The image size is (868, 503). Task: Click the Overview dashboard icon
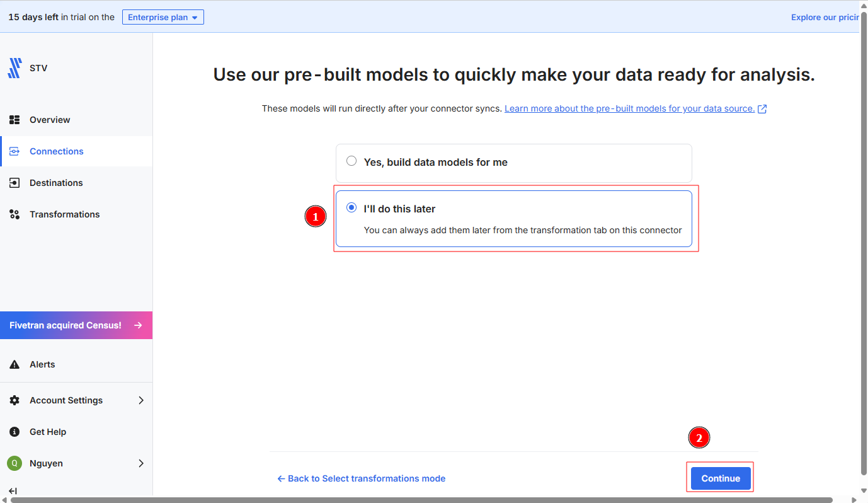[14, 120]
